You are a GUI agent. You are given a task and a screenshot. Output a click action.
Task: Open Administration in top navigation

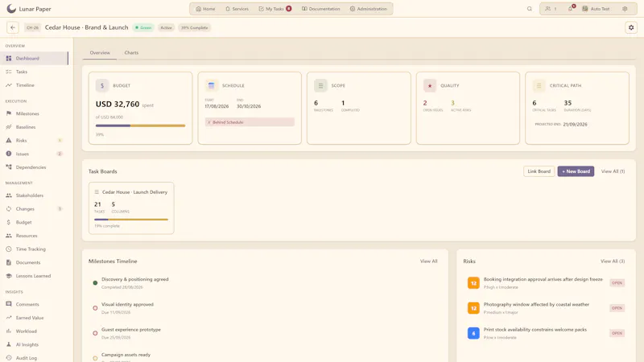point(369,9)
